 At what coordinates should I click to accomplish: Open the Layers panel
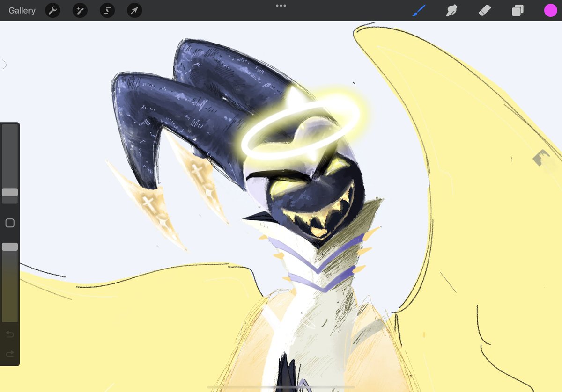pyautogui.click(x=518, y=10)
